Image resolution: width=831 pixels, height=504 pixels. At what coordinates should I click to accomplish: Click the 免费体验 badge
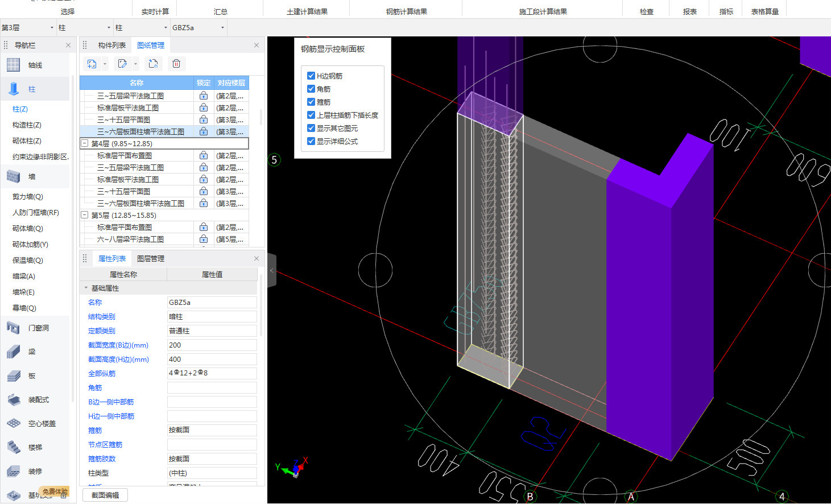coord(55,491)
